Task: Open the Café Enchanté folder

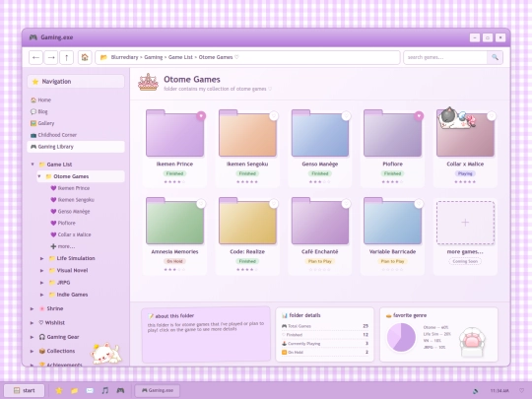Action: (x=320, y=221)
